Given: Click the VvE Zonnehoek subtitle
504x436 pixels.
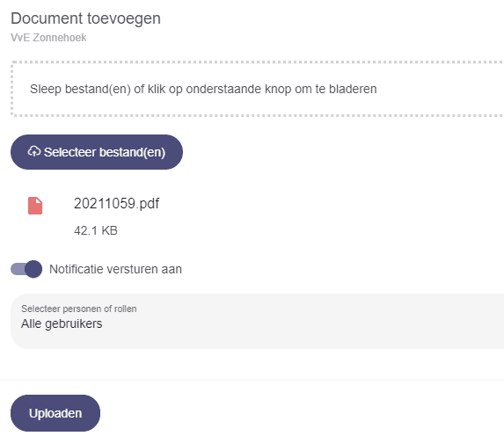Looking at the screenshot, I should [48, 38].
